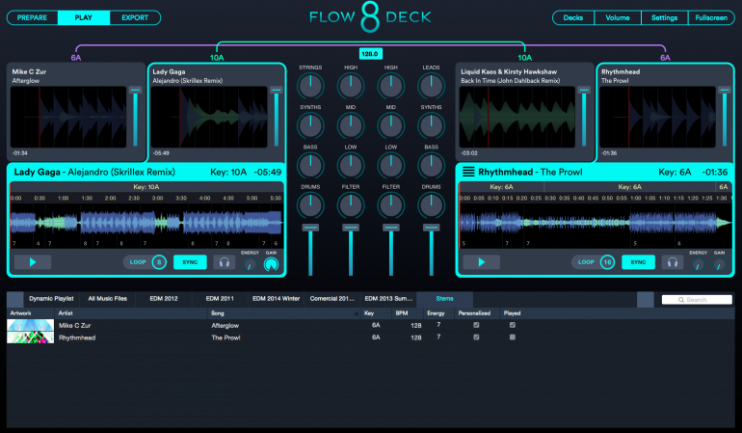Toggle Played checkbox for Rhythmhead track
This screenshot has height=433, width=742.
coord(512,337)
